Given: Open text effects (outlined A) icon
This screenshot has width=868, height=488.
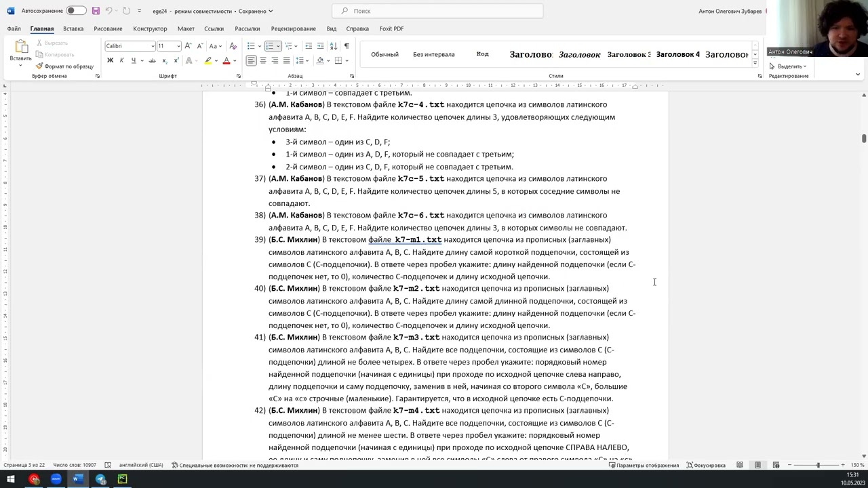Looking at the screenshot, I should 191,60.
